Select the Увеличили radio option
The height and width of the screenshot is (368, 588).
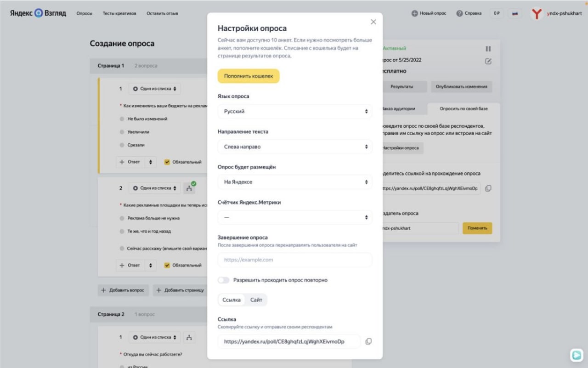[x=122, y=132]
